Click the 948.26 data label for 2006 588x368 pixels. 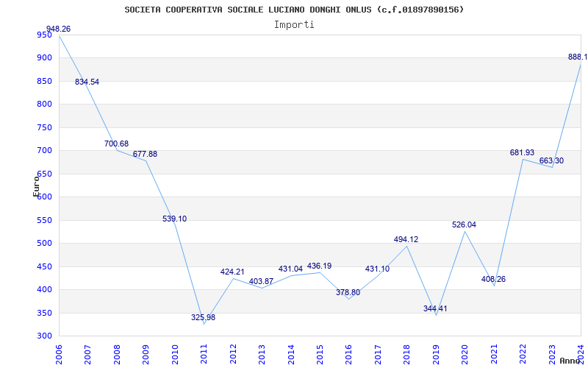point(58,29)
